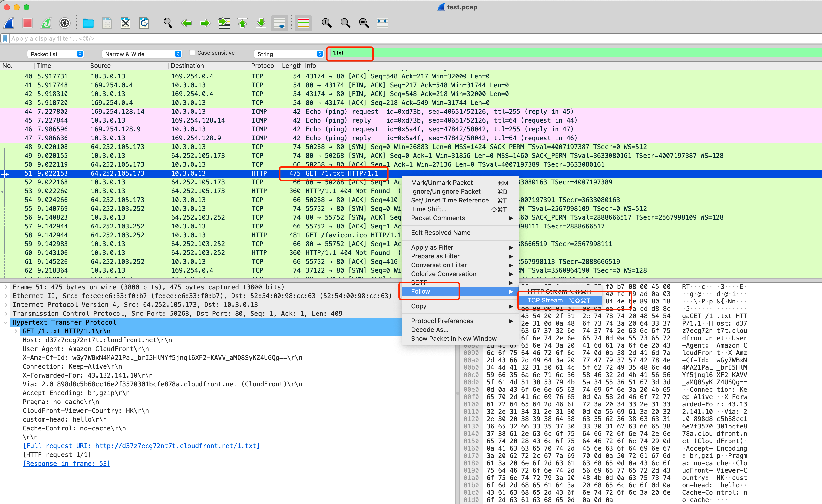Screen dimensions: 822x504
Task: Expand the Frame 51 detail row
Action: tap(6, 287)
